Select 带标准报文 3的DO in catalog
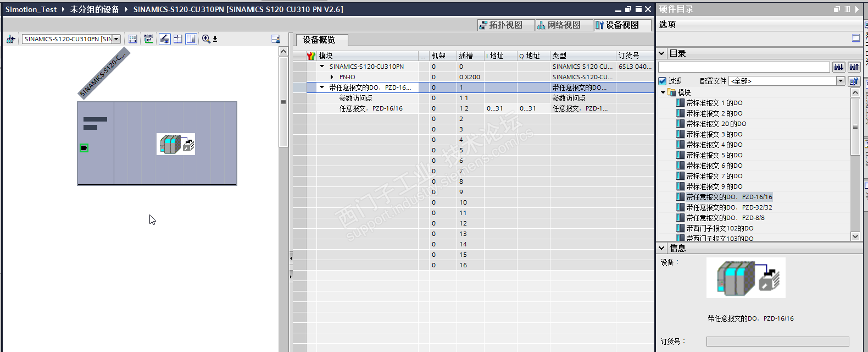This screenshot has width=868, height=352. [714, 134]
